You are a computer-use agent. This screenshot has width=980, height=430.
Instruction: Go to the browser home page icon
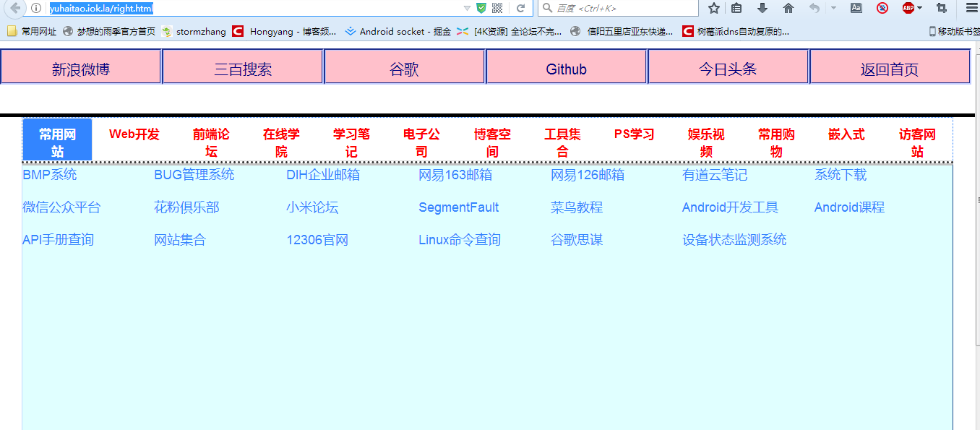click(x=788, y=8)
